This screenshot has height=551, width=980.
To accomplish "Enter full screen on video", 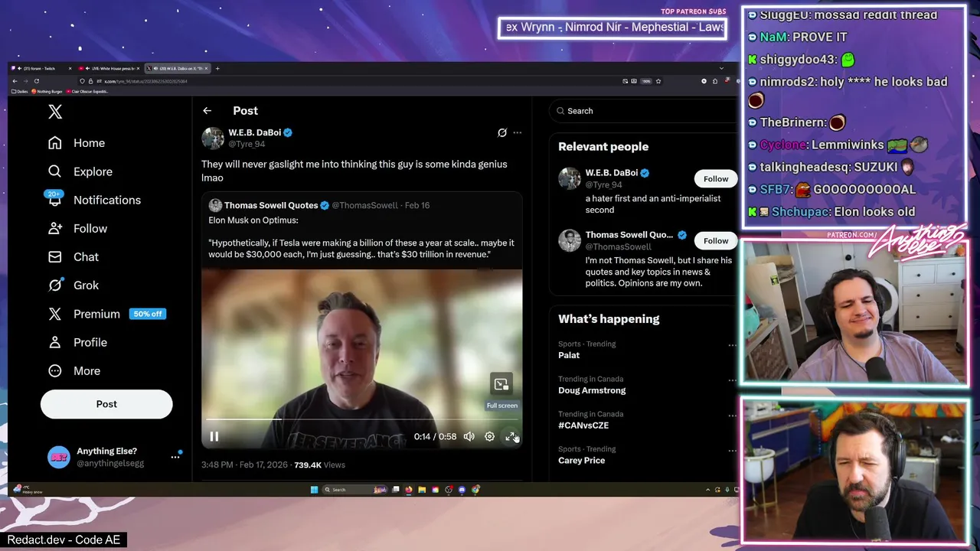I will pos(511,436).
